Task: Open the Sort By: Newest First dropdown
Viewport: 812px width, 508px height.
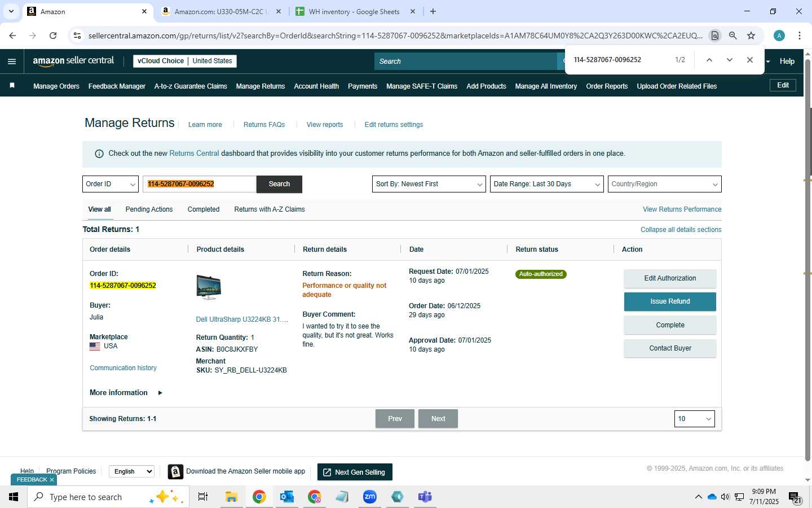Action: 429,184
